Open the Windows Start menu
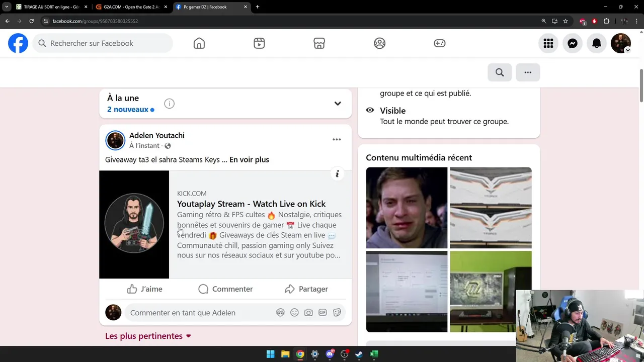The height and width of the screenshot is (362, 644). [x=270, y=354]
